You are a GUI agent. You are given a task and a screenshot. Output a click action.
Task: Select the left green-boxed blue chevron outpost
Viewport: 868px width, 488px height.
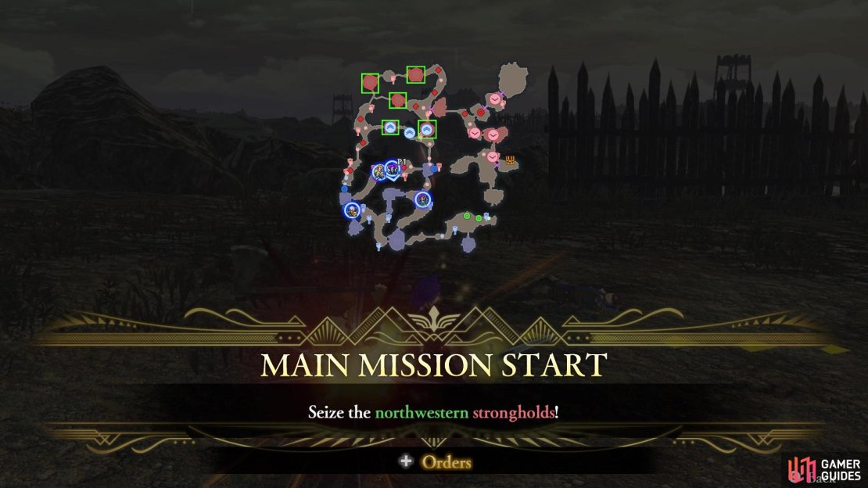click(390, 127)
